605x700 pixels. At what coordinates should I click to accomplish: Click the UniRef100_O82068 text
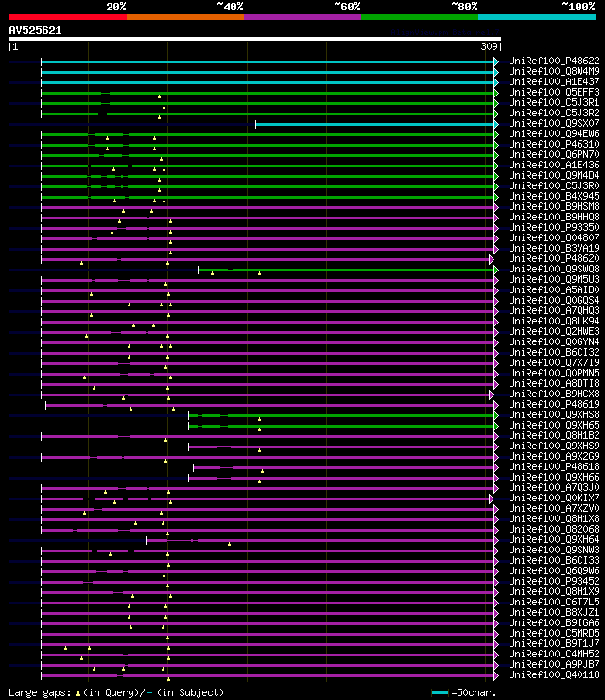click(x=554, y=530)
